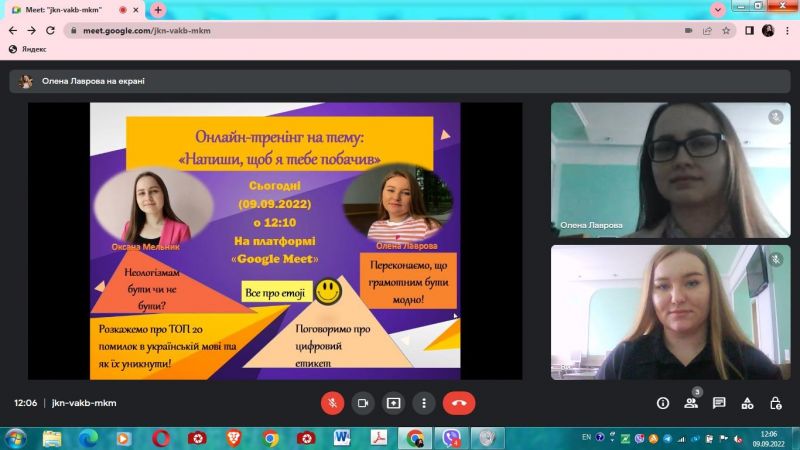Open the Activities shapes icon

point(747,404)
